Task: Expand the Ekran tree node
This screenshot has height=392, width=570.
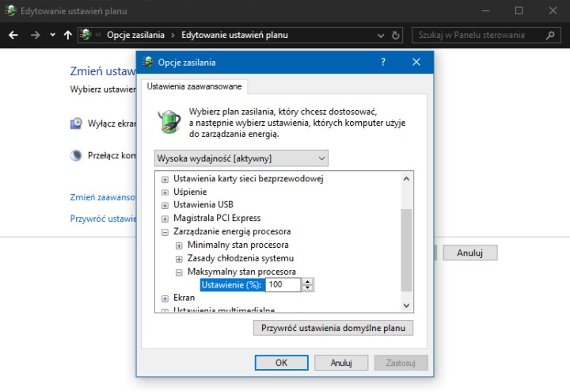Action: [165, 298]
